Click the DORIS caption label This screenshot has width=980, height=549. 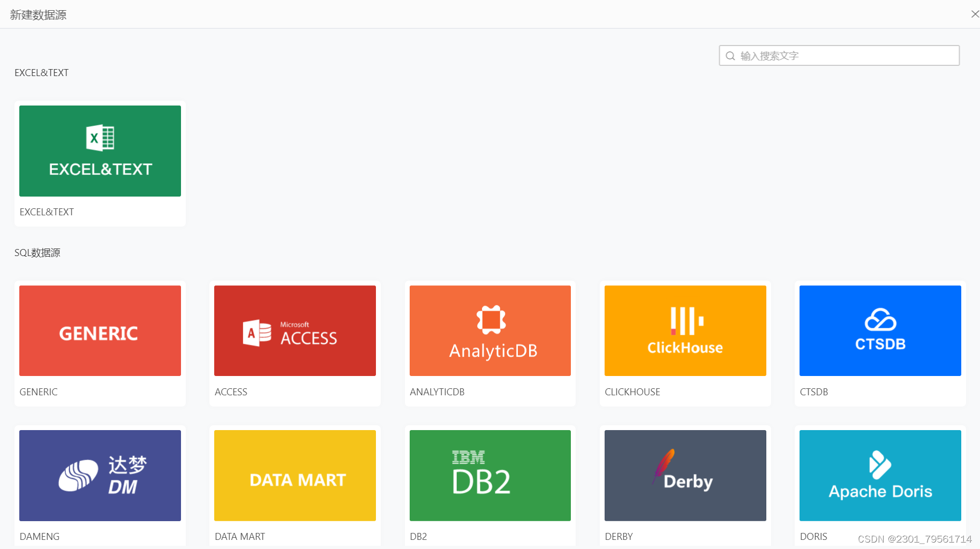pyautogui.click(x=813, y=537)
